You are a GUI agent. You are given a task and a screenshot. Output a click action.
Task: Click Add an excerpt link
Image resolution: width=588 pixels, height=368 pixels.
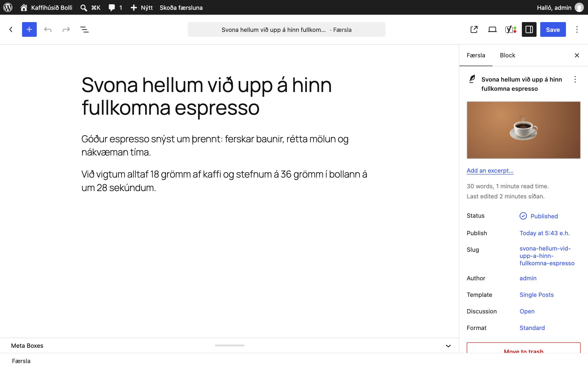point(490,171)
